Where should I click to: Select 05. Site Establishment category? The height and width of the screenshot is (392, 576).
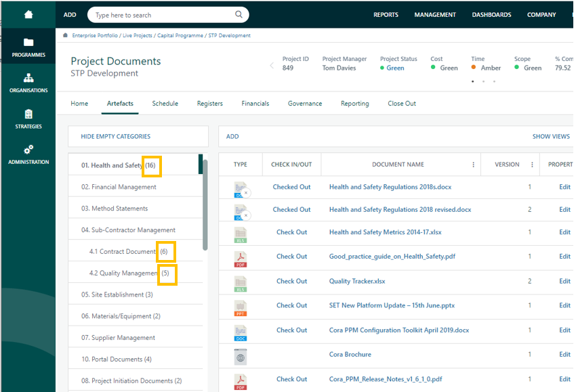pos(136,295)
